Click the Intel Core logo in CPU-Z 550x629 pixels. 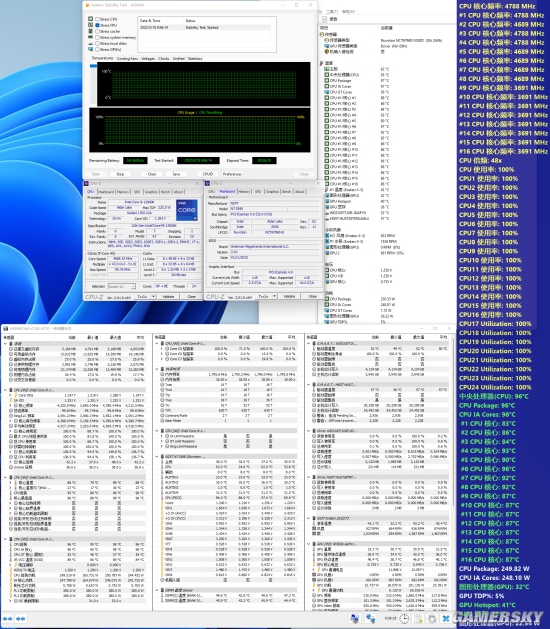187,210
